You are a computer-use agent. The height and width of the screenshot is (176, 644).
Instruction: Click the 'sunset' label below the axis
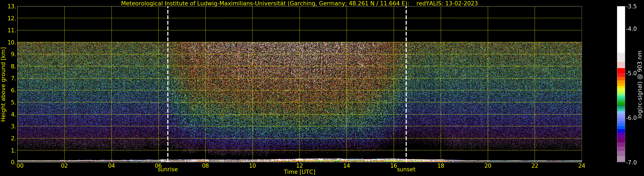click(406, 170)
